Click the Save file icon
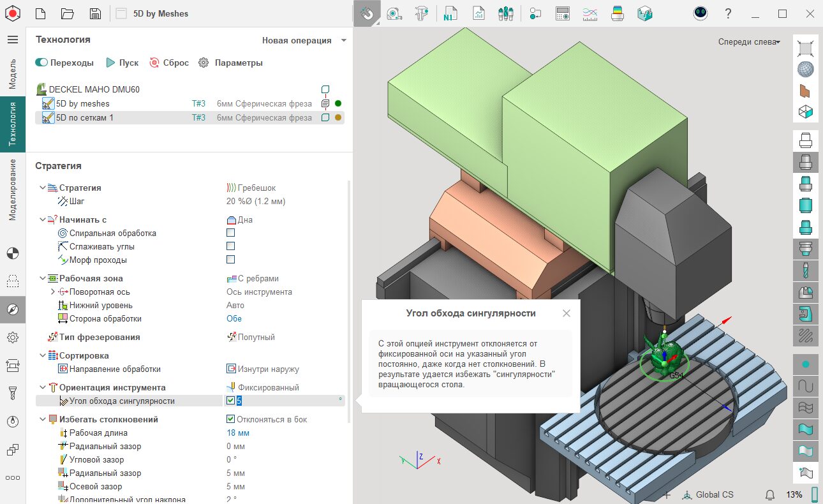The height and width of the screenshot is (504, 823). tap(95, 13)
